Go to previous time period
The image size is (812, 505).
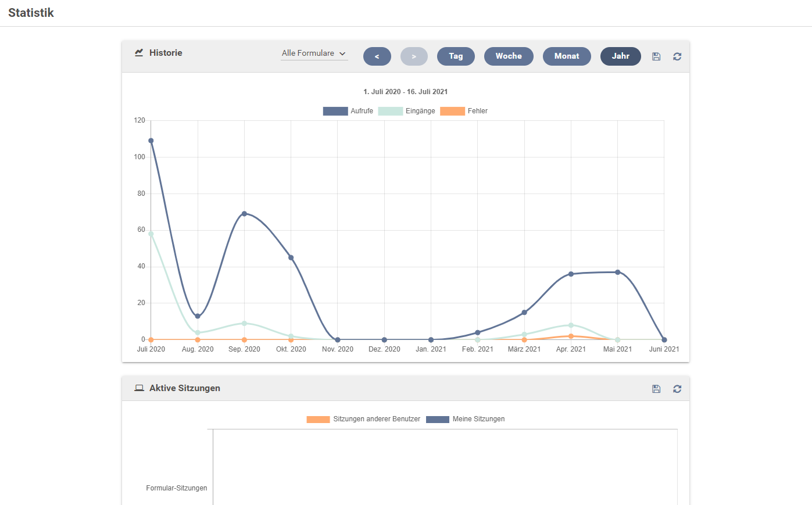[377, 56]
